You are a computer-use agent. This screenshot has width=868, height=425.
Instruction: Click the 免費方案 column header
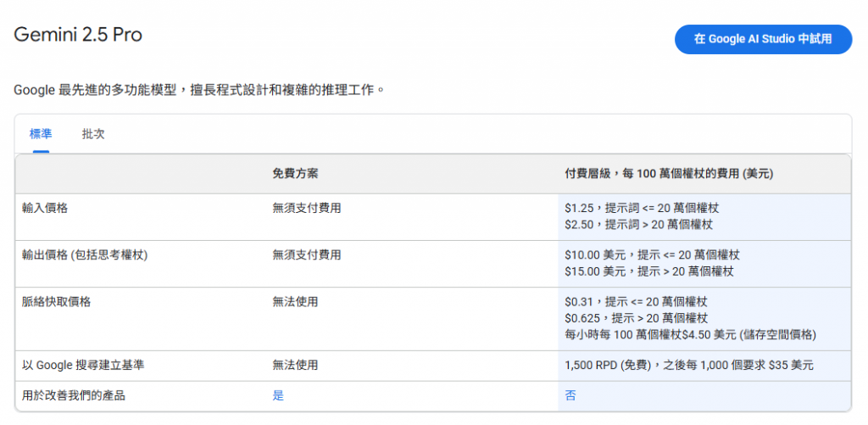(x=295, y=174)
